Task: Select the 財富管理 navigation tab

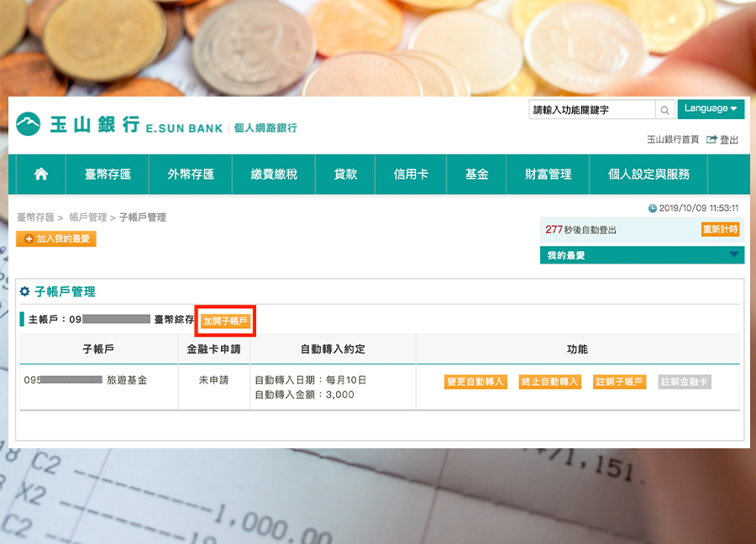Action: point(550,174)
